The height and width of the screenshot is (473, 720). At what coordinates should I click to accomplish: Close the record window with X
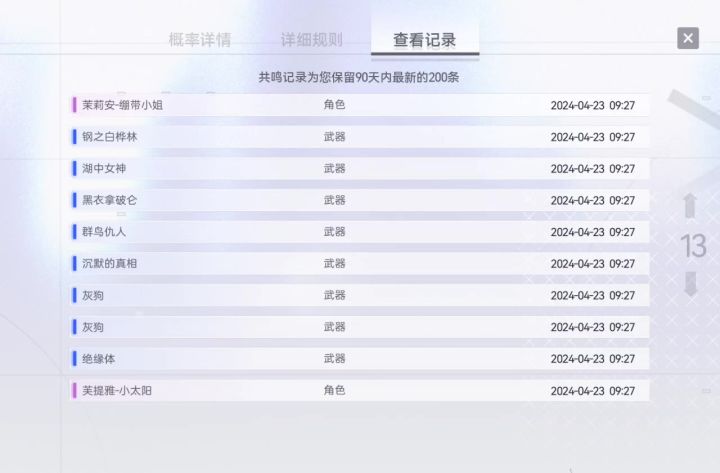click(x=688, y=38)
